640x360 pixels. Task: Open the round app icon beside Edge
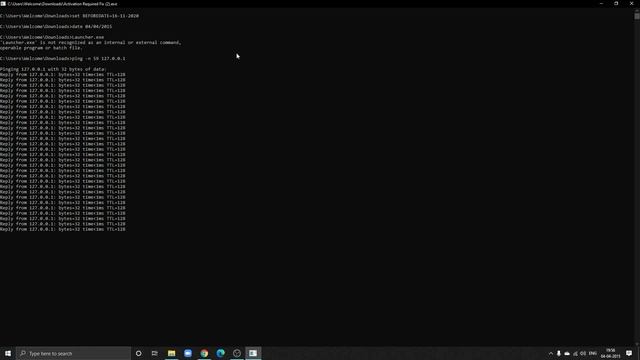(237, 353)
